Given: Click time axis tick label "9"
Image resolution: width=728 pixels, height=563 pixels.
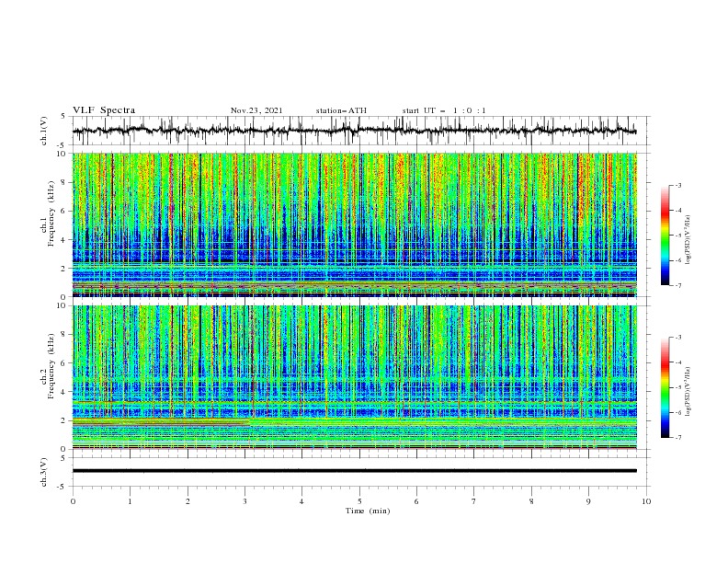Looking at the screenshot, I should point(588,501).
